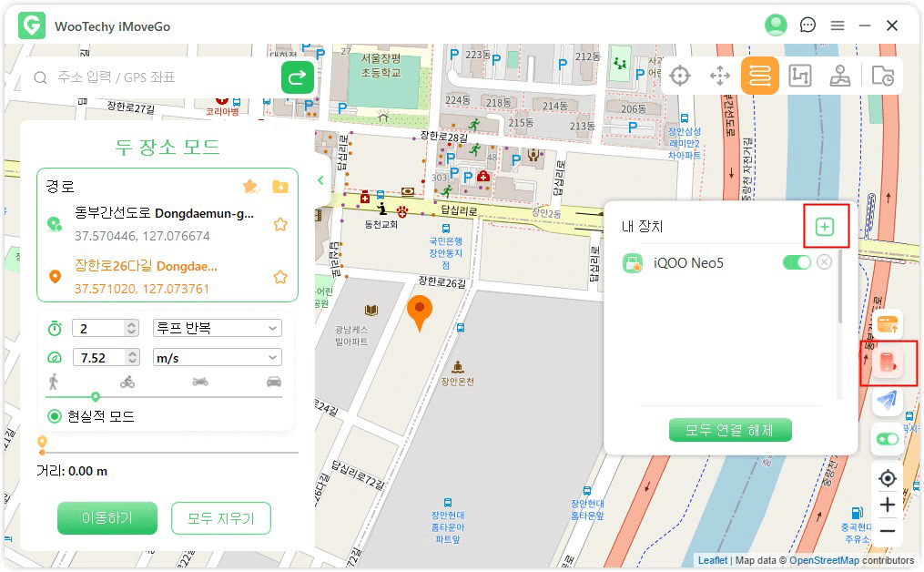
Task: Select the joystick mode move icon
Action: coord(720,76)
